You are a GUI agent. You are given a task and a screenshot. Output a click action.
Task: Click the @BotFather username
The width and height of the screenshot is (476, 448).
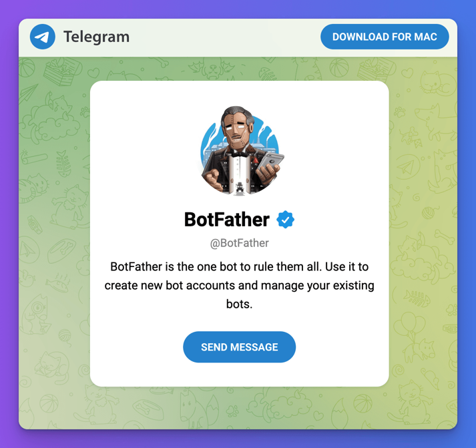tap(239, 243)
